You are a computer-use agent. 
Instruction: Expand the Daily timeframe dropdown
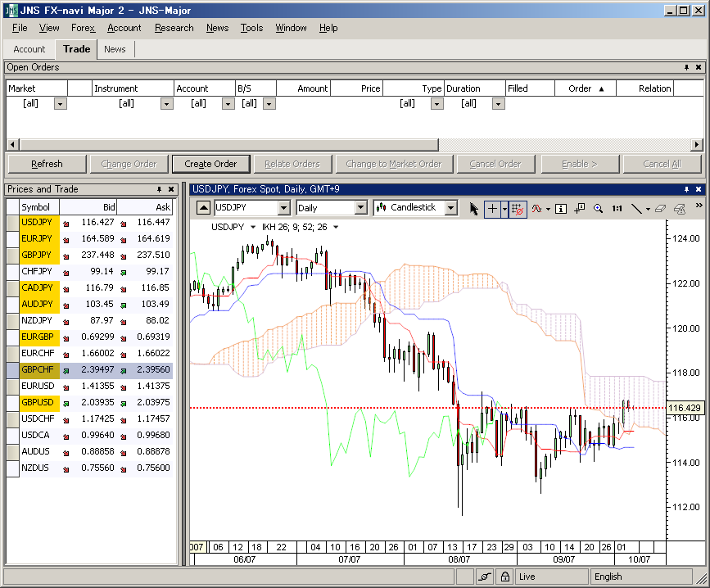click(x=364, y=208)
